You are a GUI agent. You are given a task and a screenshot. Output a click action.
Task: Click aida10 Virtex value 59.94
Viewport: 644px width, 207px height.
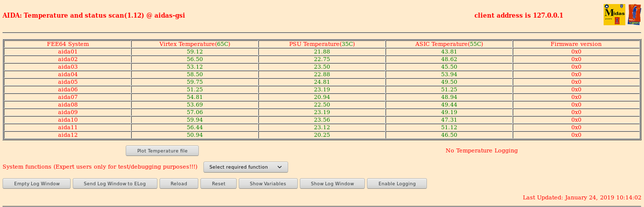point(195,120)
